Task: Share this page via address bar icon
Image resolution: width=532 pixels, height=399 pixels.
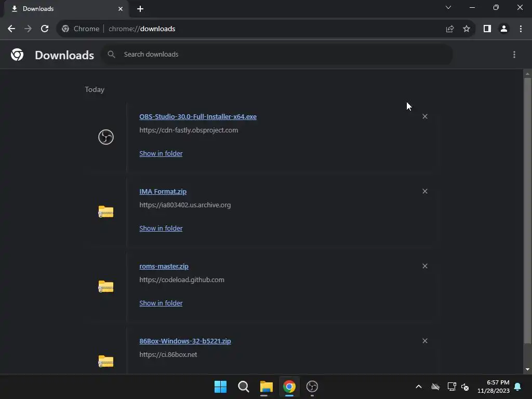Action: tap(450, 29)
